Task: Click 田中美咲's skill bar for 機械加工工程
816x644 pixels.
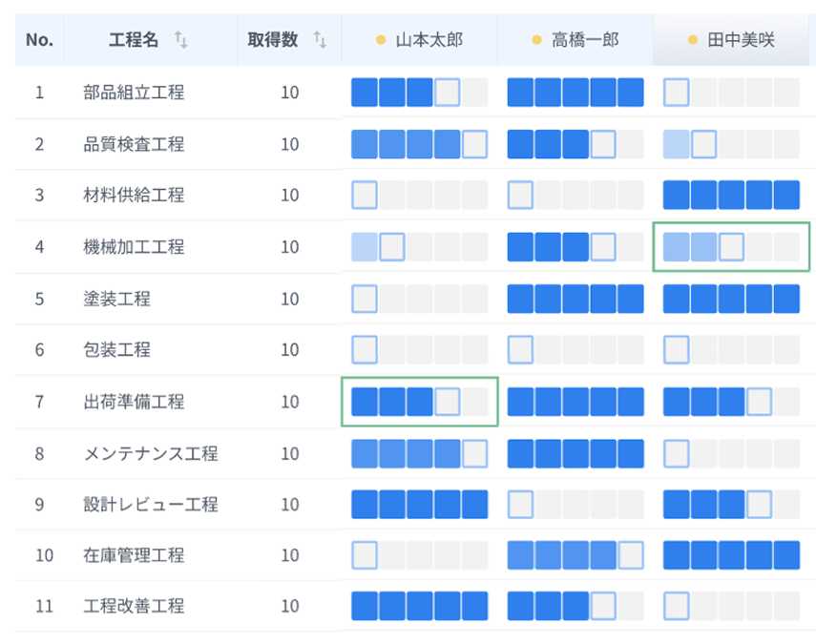Action: [731, 247]
